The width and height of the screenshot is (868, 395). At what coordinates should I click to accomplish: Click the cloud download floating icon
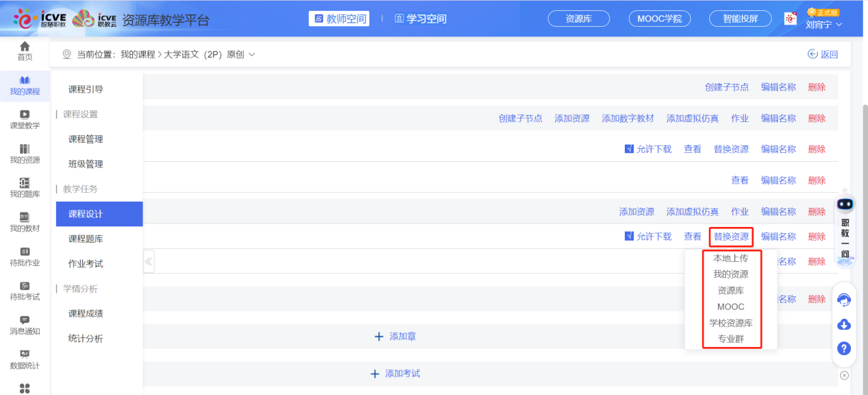[843, 324]
